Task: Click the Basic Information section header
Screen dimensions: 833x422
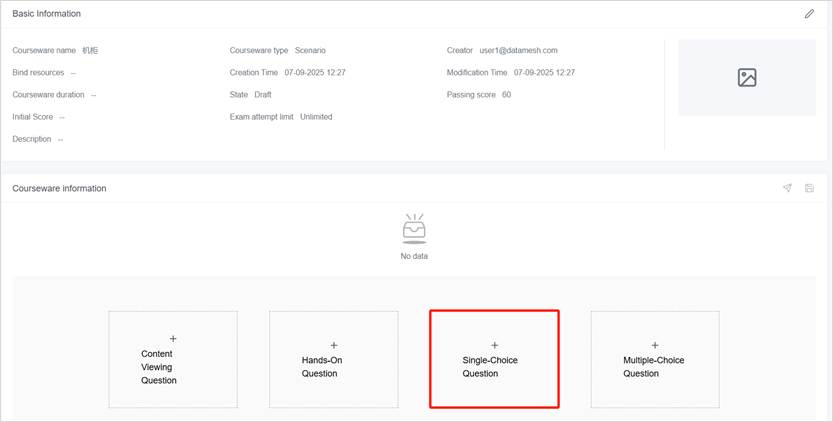Action: (x=47, y=14)
